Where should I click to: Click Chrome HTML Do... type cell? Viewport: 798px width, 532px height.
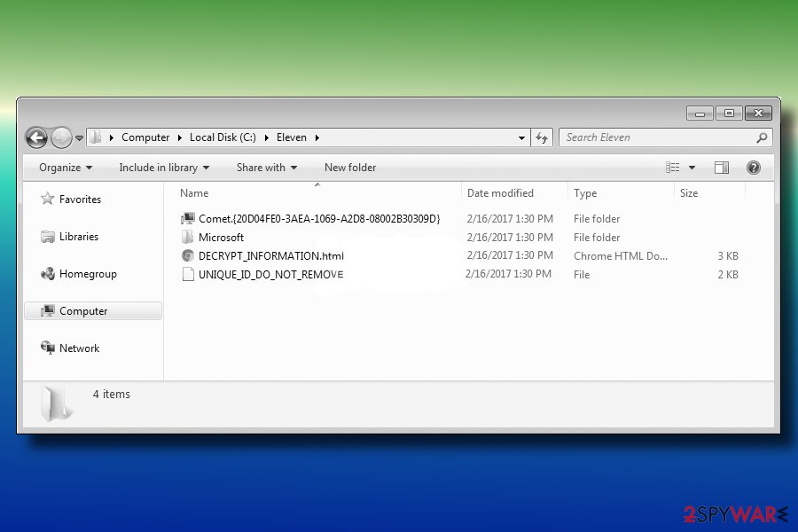pyautogui.click(x=621, y=256)
